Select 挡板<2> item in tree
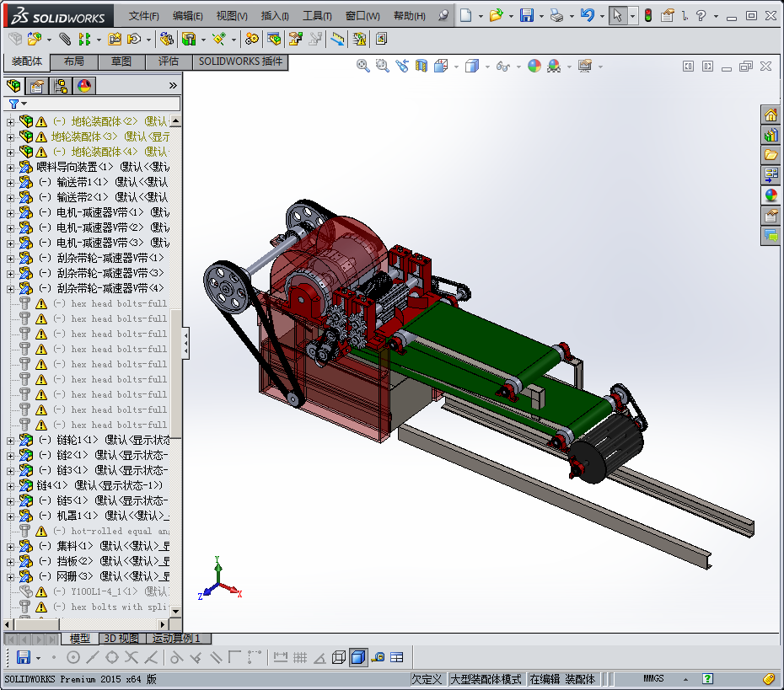The image size is (784, 690). coord(95,561)
